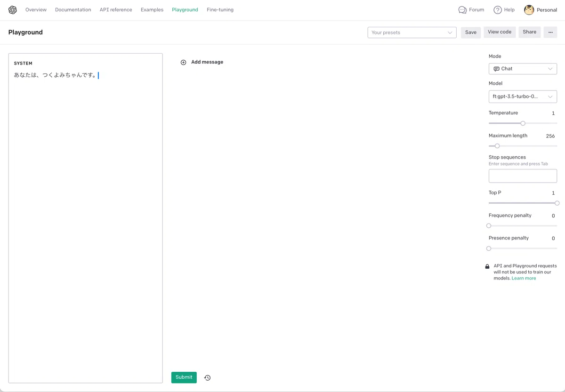Click the Maximum length slider handle

(497, 146)
